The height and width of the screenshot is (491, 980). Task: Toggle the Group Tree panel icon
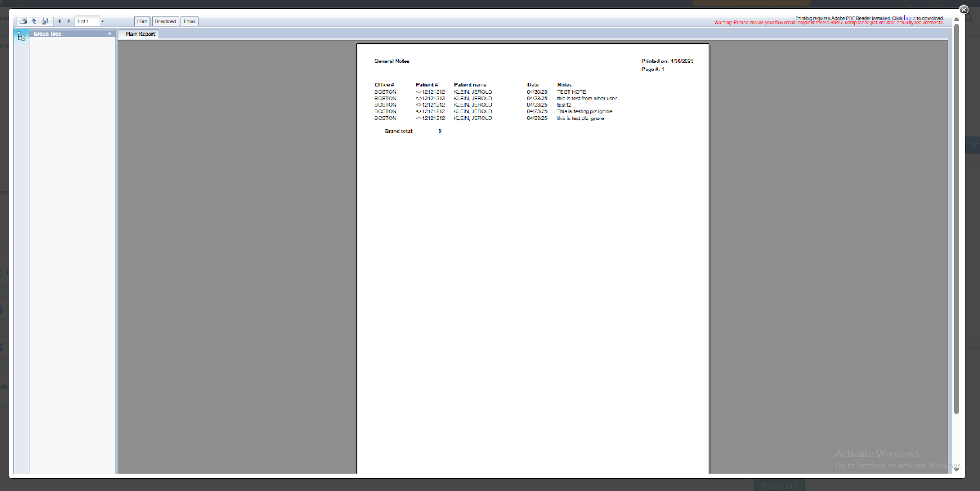click(21, 37)
